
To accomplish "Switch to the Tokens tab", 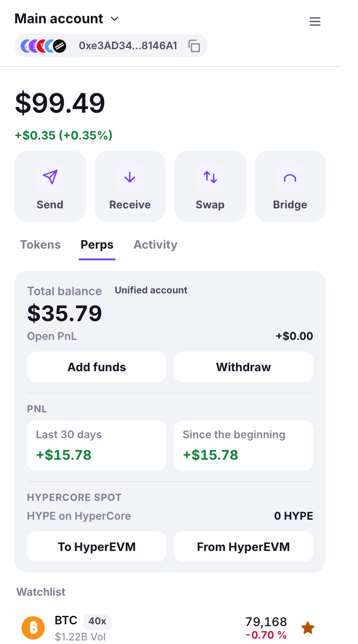I will tap(40, 245).
